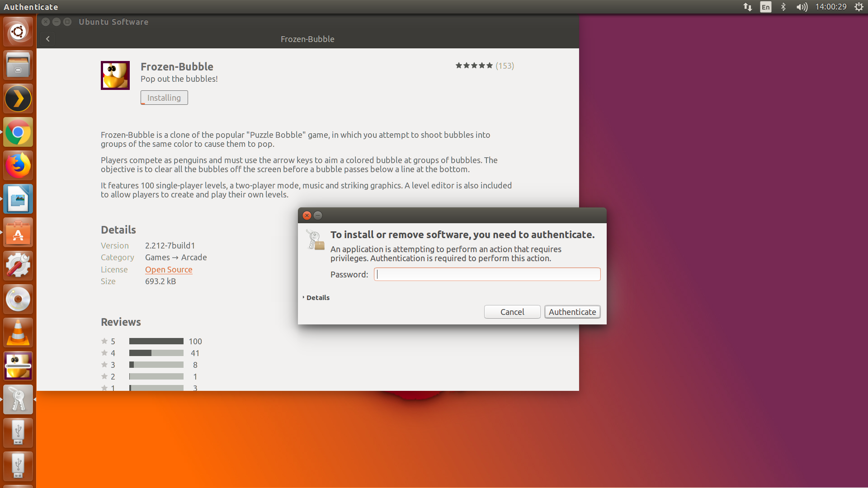This screenshot has width=868, height=488.
Task: Click the 'Pop out the bubbles!' subtitle
Action: [179, 79]
